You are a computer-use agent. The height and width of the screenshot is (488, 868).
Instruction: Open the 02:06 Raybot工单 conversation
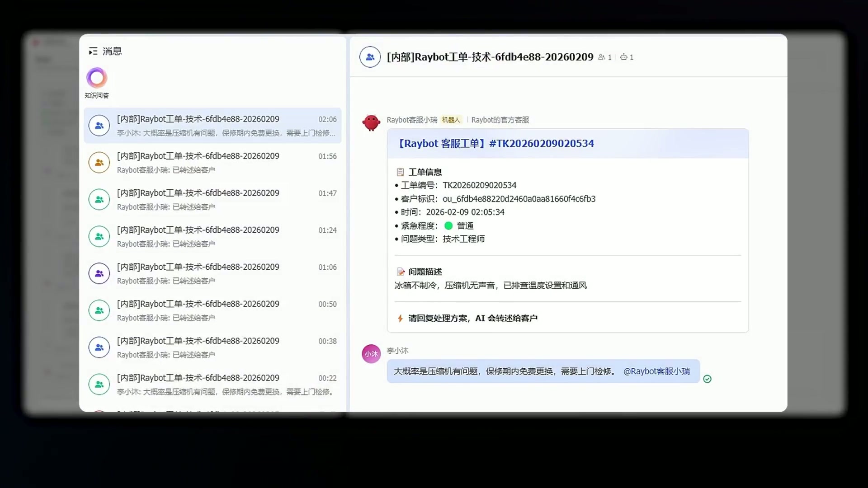212,126
